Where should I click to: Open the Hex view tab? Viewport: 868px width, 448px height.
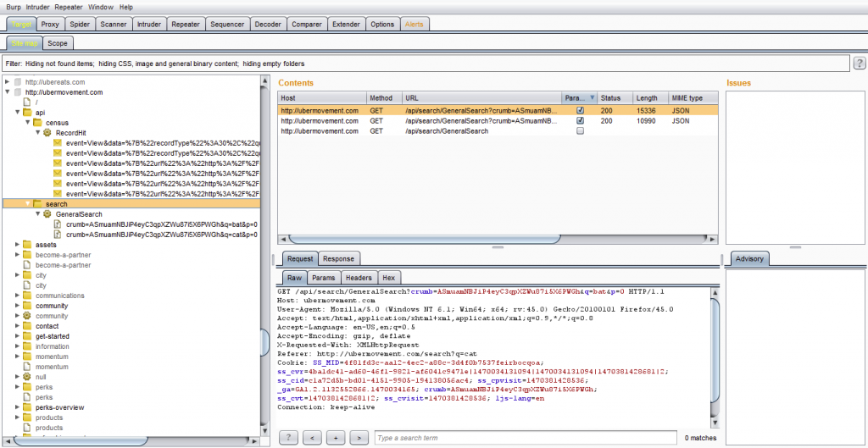pyautogui.click(x=389, y=278)
